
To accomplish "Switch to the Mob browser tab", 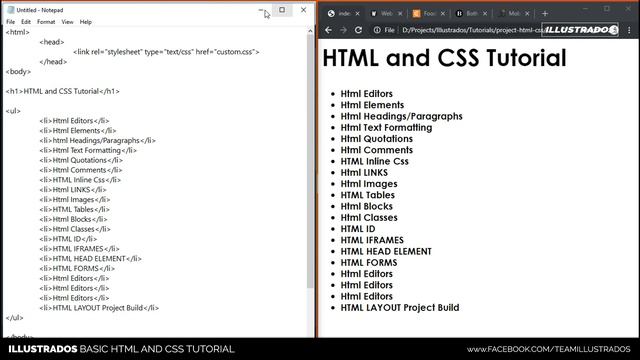I will [x=509, y=13].
